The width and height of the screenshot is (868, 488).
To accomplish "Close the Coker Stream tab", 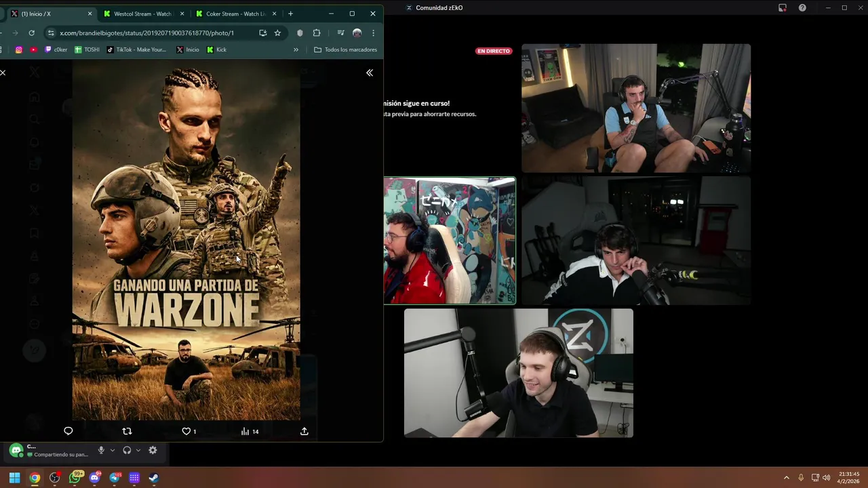I will tap(274, 14).
